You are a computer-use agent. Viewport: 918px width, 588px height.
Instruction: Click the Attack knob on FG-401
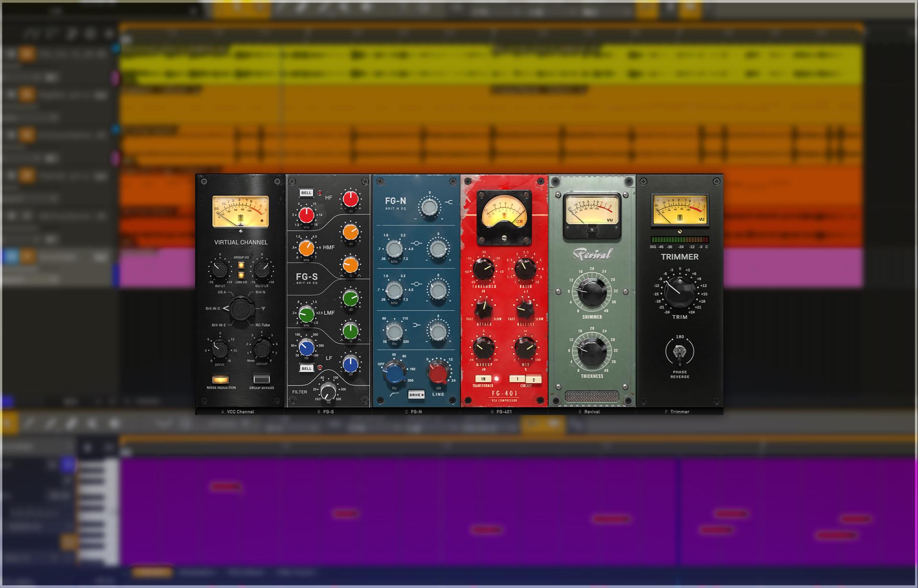pyautogui.click(x=484, y=308)
